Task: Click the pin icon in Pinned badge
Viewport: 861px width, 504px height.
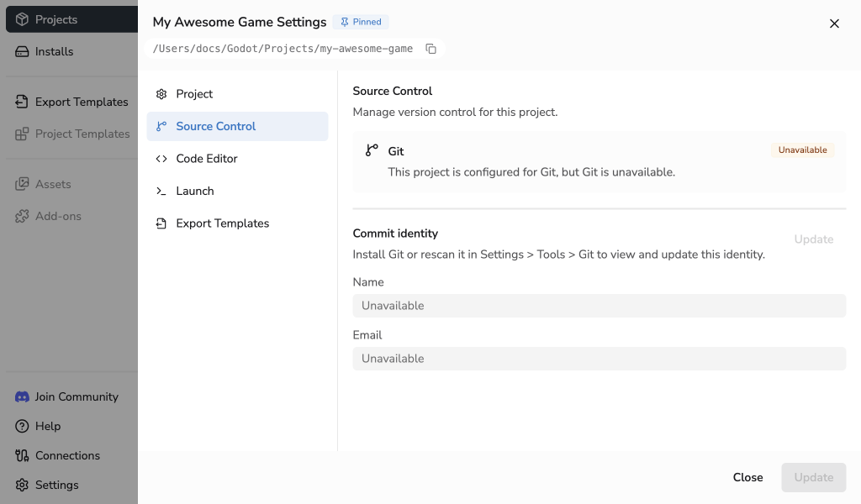Action: 344,22
